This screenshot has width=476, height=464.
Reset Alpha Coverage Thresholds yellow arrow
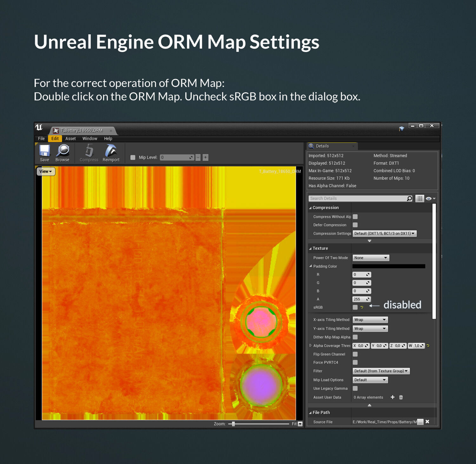tap(428, 346)
